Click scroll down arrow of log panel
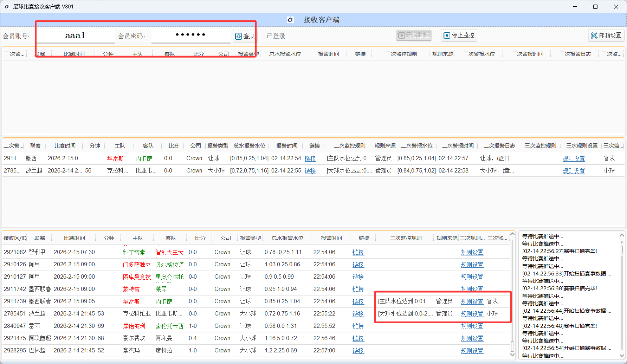The width and height of the screenshot is (627, 364). 622,356
